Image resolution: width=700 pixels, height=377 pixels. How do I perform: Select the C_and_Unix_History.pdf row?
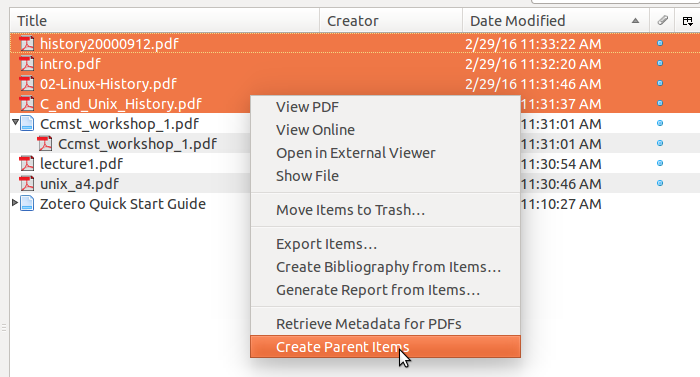click(129, 104)
